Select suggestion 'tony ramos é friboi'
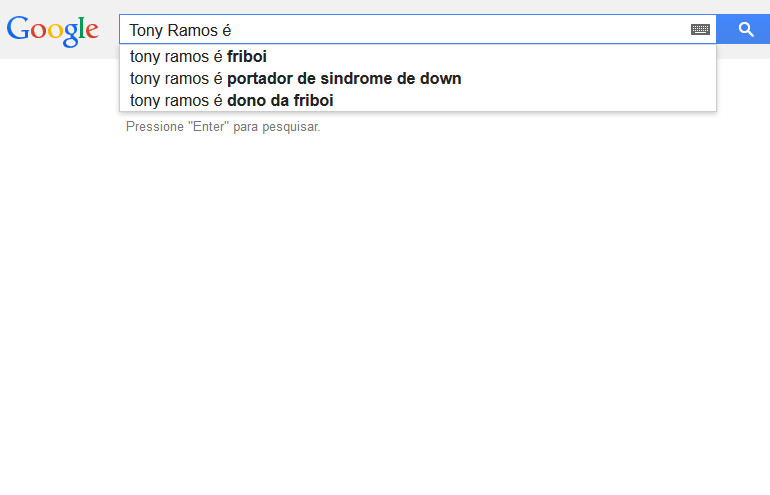This screenshot has height=495, width=770. 417,56
